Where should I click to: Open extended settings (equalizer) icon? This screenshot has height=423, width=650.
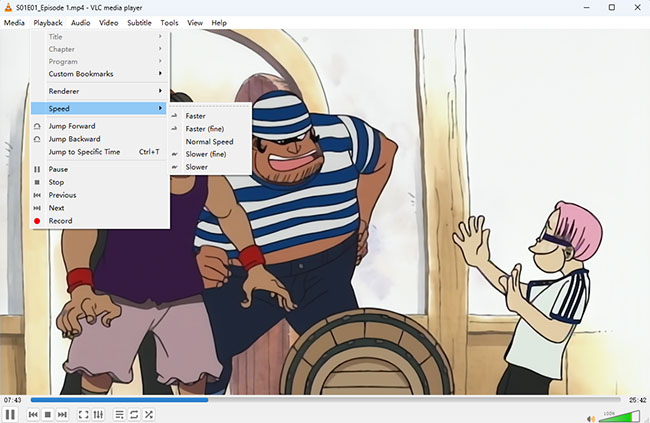click(98, 414)
